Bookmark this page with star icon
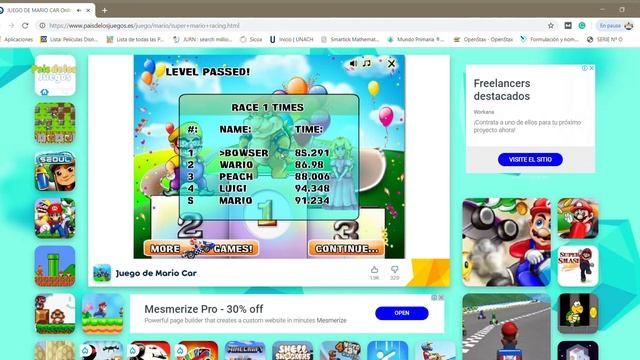Image resolution: width=640 pixels, height=360 pixels. pos(551,25)
